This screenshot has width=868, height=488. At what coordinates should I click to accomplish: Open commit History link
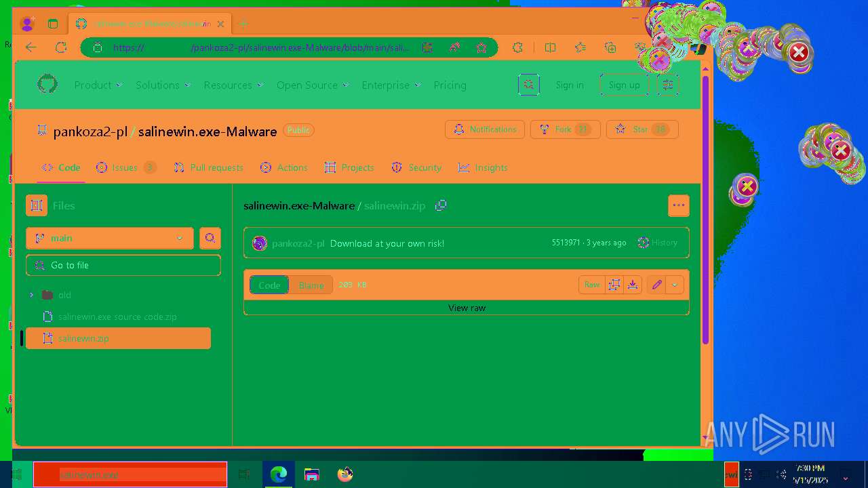click(658, 243)
